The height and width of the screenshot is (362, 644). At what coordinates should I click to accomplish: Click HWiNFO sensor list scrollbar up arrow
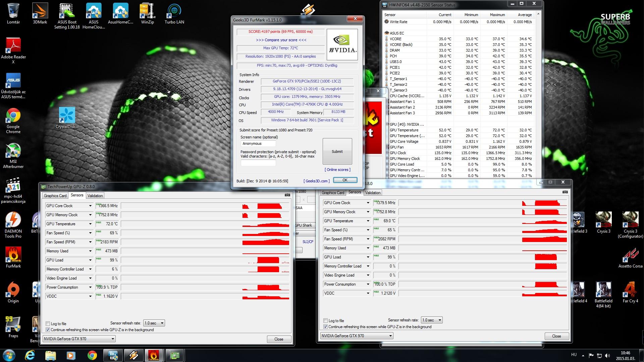[538, 14]
